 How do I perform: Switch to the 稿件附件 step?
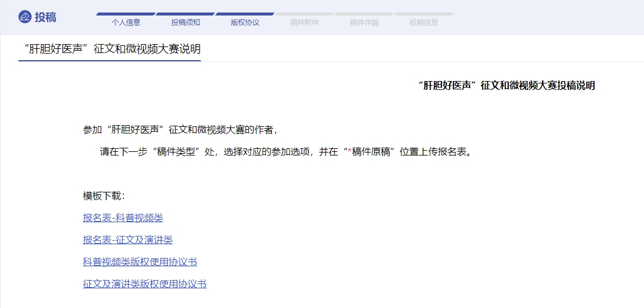(305, 22)
